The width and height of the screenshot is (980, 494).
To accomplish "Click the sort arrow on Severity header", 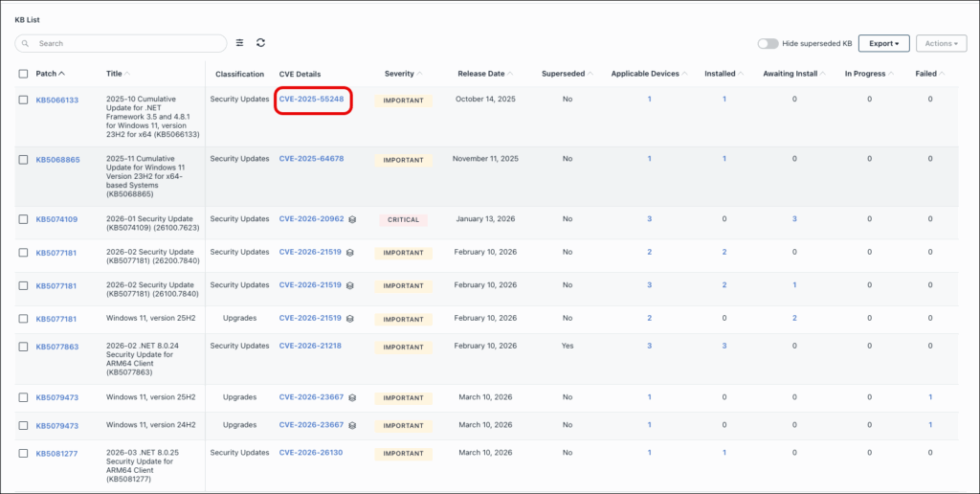I will tap(420, 74).
